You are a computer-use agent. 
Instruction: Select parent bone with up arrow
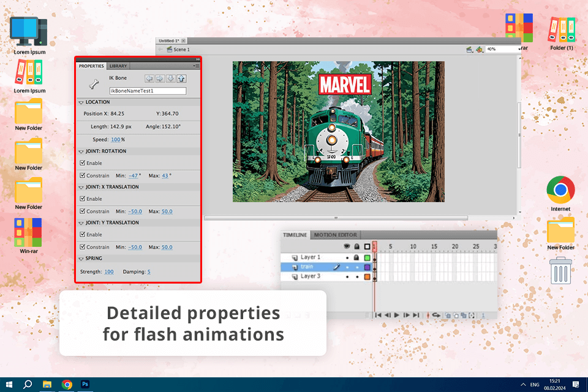[181, 78]
